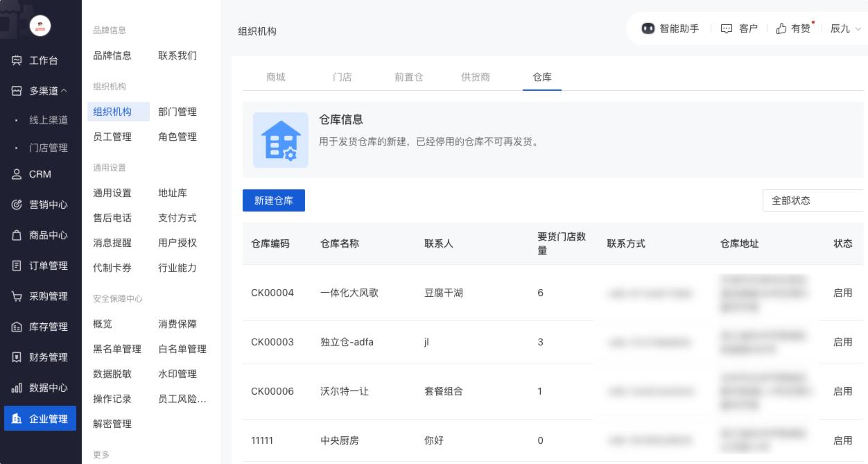Expand the 辰九 account dropdown
This screenshot has width=868, height=464.
845,28
